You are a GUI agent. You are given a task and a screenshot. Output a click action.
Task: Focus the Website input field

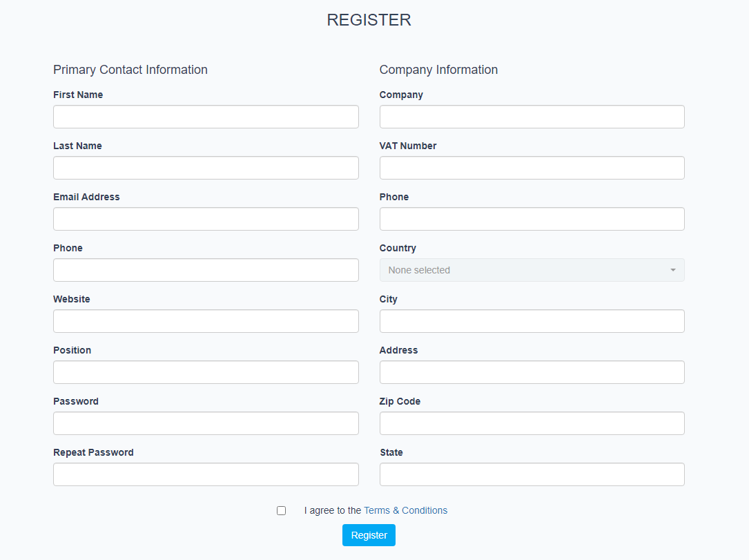pos(206,321)
